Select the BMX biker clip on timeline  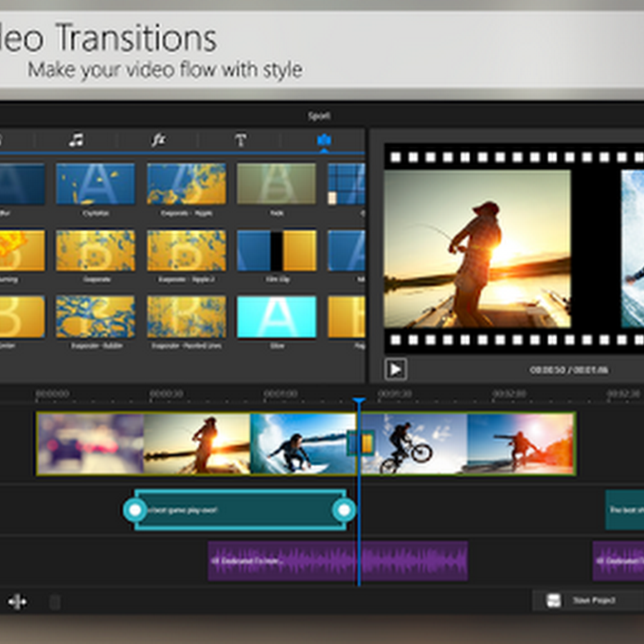(414, 444)
